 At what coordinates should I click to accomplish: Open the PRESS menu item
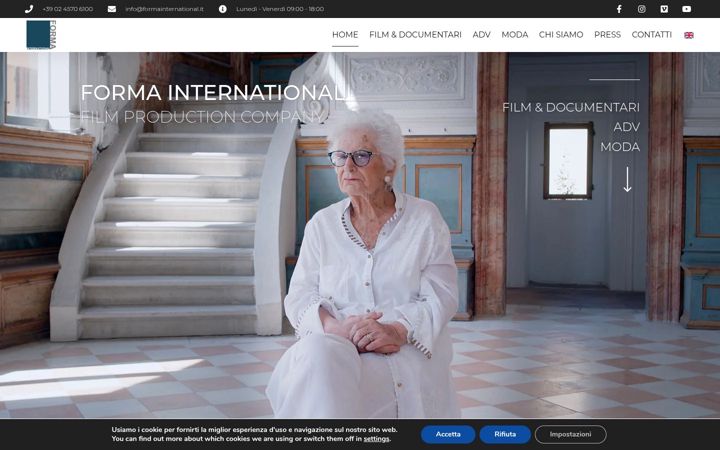coord(608,34)
